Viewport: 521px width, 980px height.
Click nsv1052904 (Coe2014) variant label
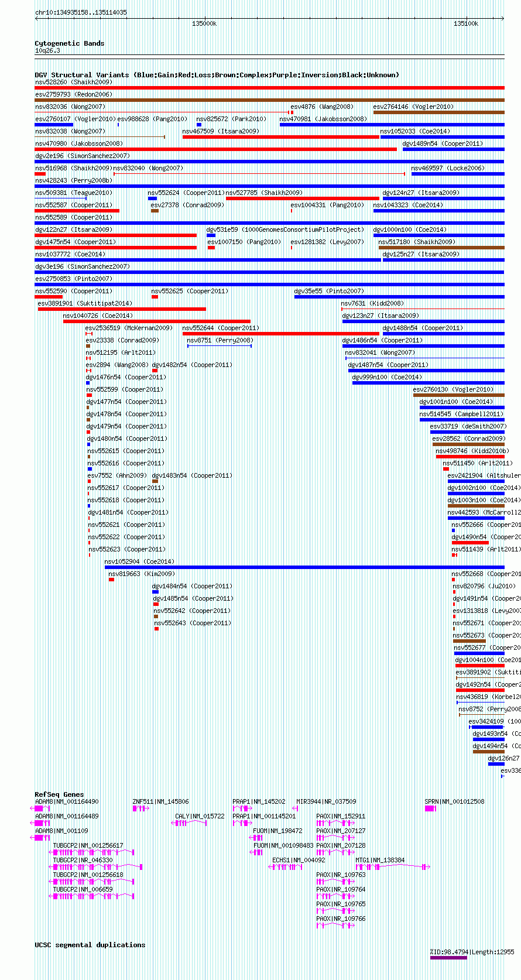click(140, 561)
